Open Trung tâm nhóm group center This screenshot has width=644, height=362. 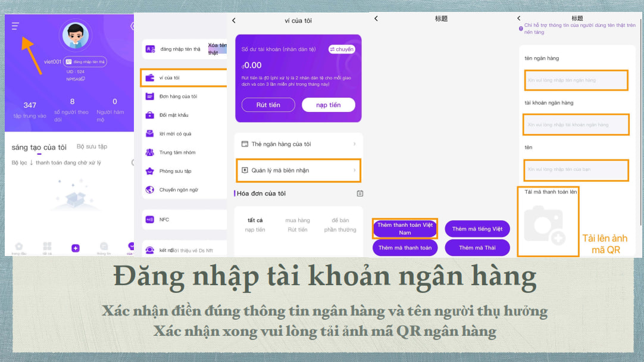(x=177, y=152)
